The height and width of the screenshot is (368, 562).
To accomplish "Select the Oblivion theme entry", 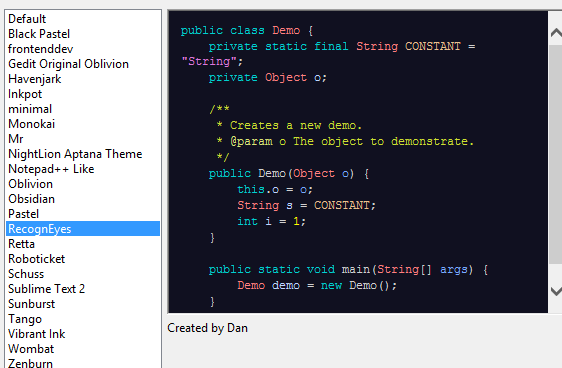I will 83,184.
